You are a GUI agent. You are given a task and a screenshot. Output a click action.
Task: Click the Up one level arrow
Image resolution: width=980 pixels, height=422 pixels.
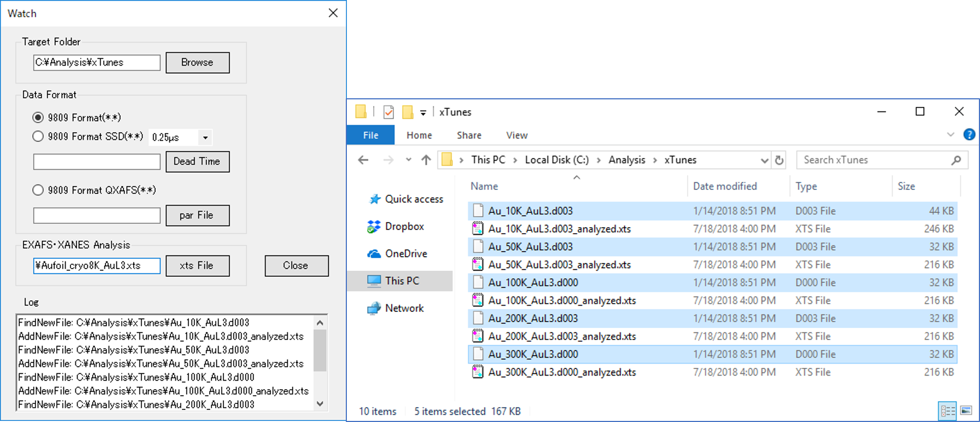tap(426, 160)
